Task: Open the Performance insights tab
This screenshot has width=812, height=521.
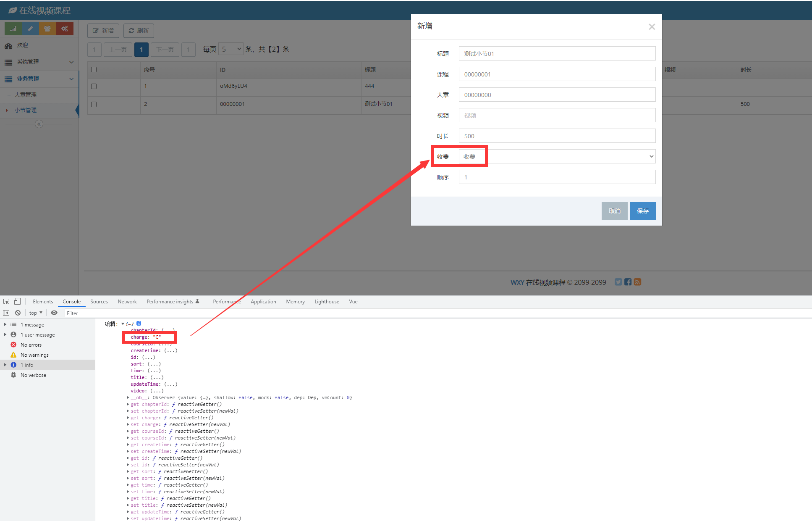Action: pos(173,302)
